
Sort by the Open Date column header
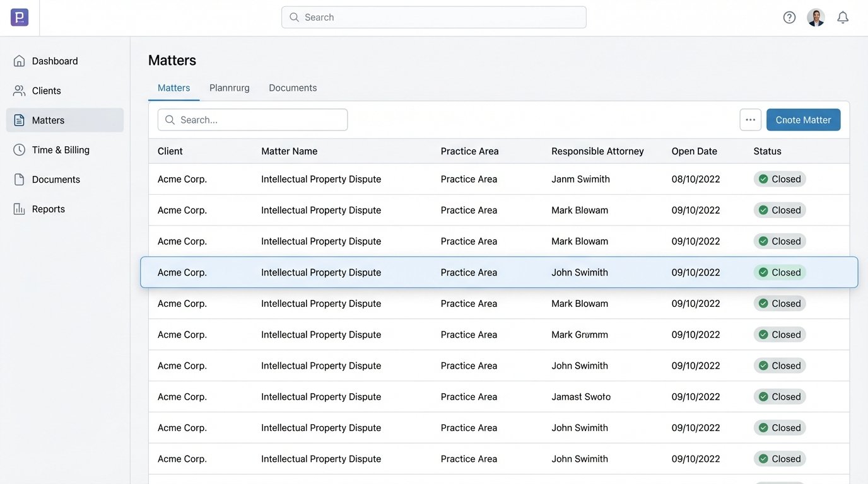tap(694, 151)
